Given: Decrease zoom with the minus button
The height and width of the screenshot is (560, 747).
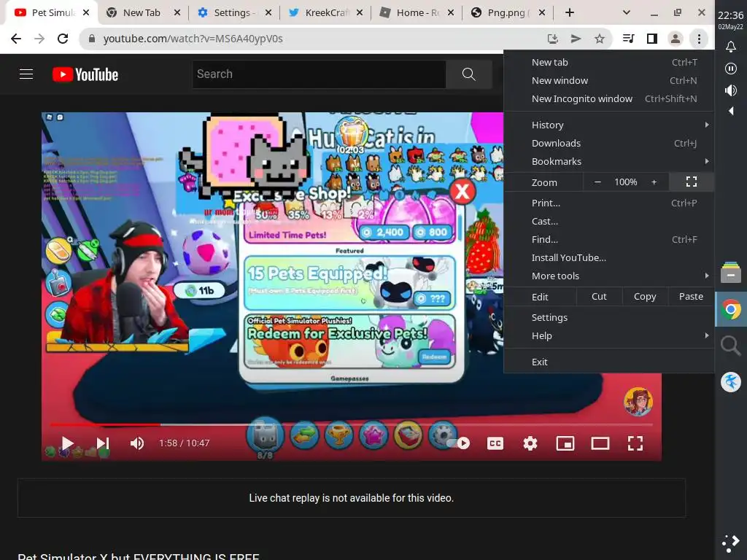Looking at the screenshot, I should tap(597, 182).
